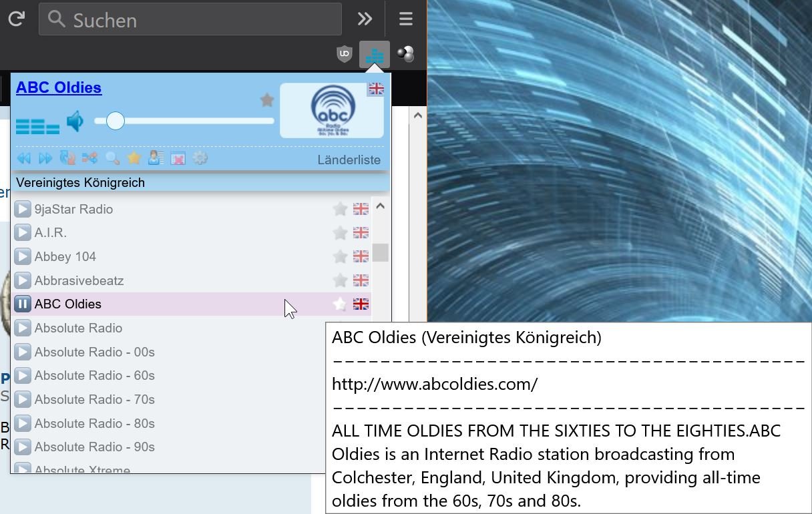Select the 9jaStar Radio station name
812x514 pixels.
[x=73, y=209]
